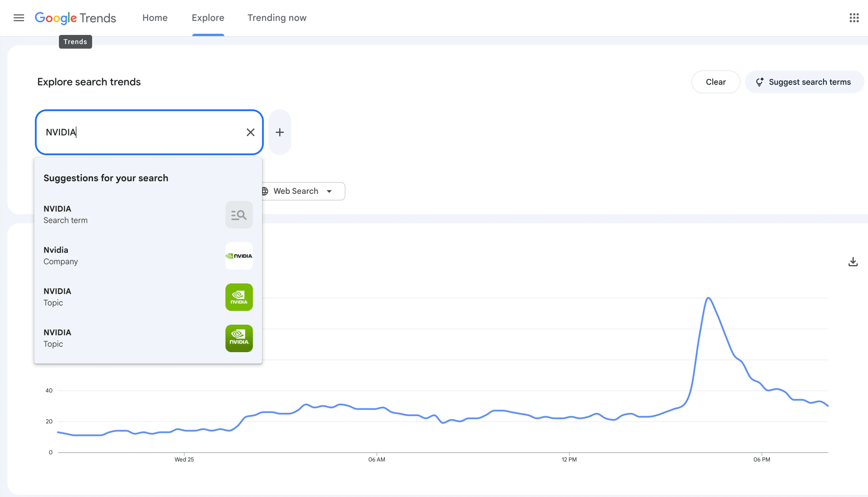Viewport: 868px width, 497px height.
Task: Switch to the Home tab
Action: (155, 18)
